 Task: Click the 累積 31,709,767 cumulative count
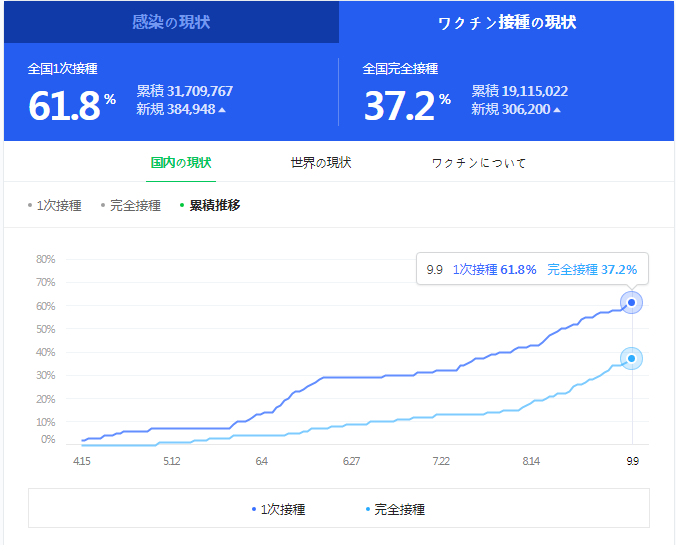184,91
